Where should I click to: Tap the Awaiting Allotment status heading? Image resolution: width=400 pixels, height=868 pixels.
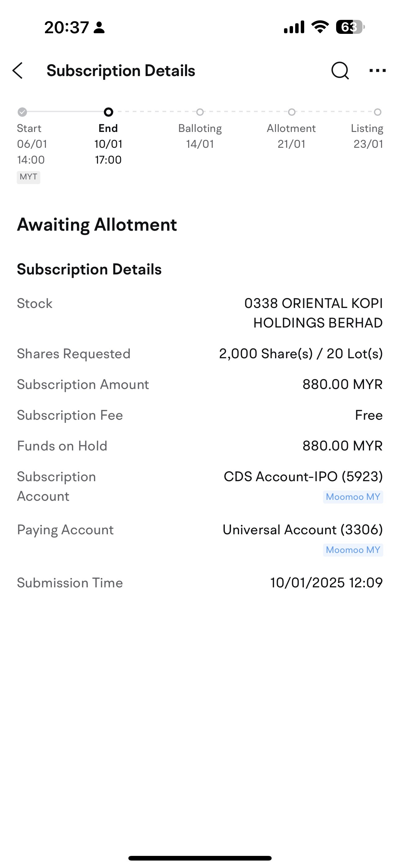97,225
